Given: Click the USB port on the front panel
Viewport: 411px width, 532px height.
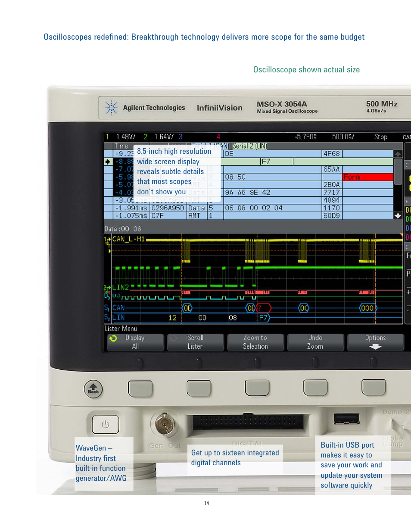Looking at the screenshot, I should [x=346, y=418].
